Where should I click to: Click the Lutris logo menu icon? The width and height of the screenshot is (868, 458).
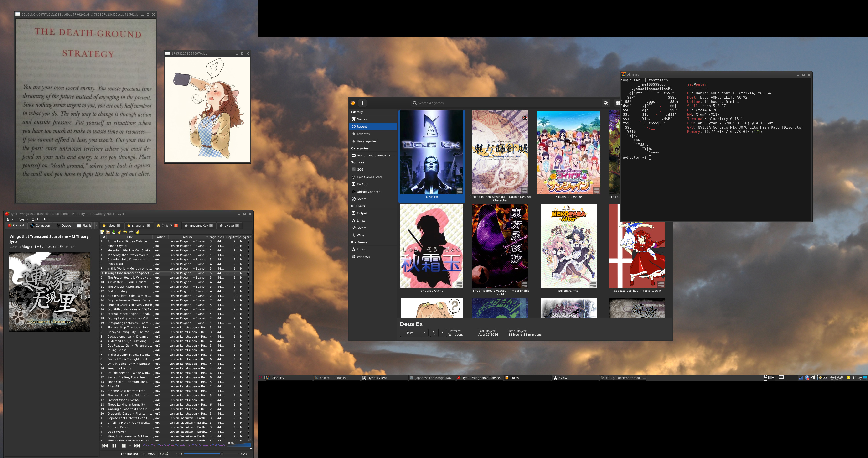(x=353, y=103)
